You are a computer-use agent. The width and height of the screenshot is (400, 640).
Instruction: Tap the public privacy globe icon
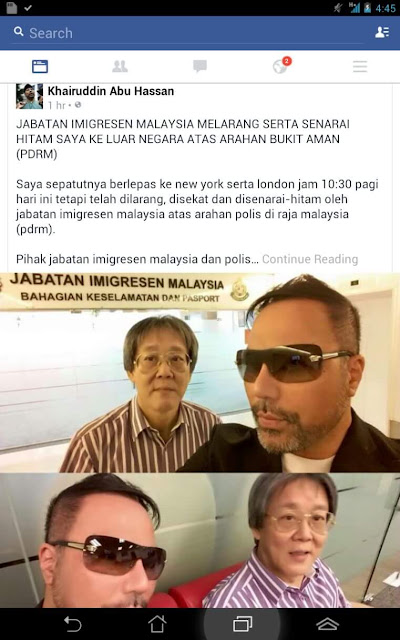click(x=78, y=105)
